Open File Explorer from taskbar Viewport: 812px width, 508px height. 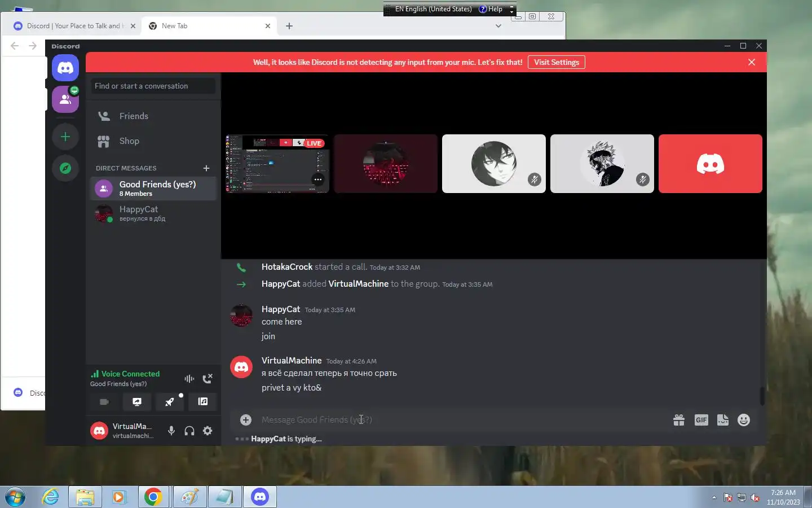pyautogui.click(x=85, y=497)
